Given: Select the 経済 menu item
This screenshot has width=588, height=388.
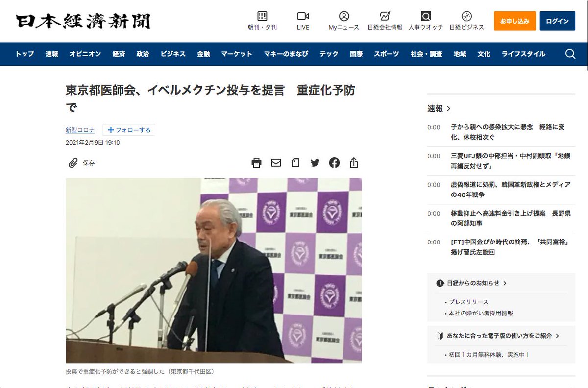Looking at the screenshot, I should pyautogui.click(x=119, y=54).
